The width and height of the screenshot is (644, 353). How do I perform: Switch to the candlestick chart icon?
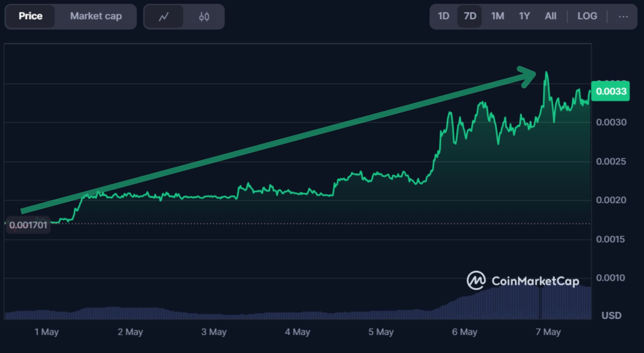204,17
